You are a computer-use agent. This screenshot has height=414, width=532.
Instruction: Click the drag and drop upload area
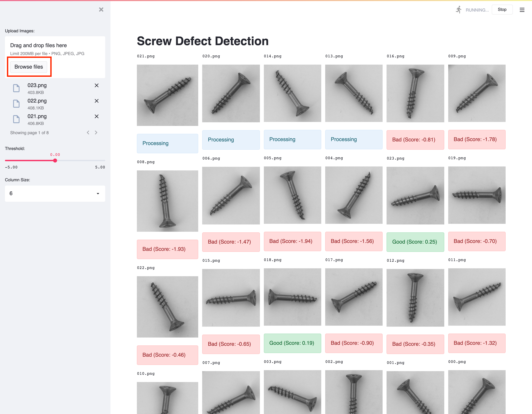click(x=55, y=57)
